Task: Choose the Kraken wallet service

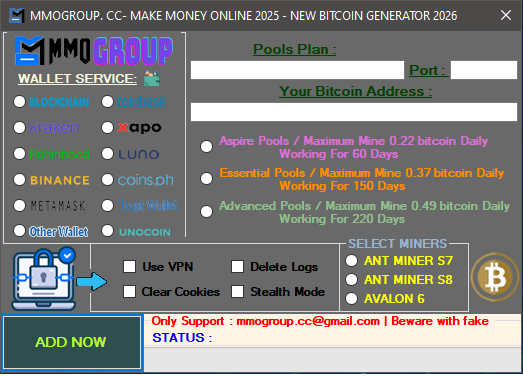Action: point(19,127)
